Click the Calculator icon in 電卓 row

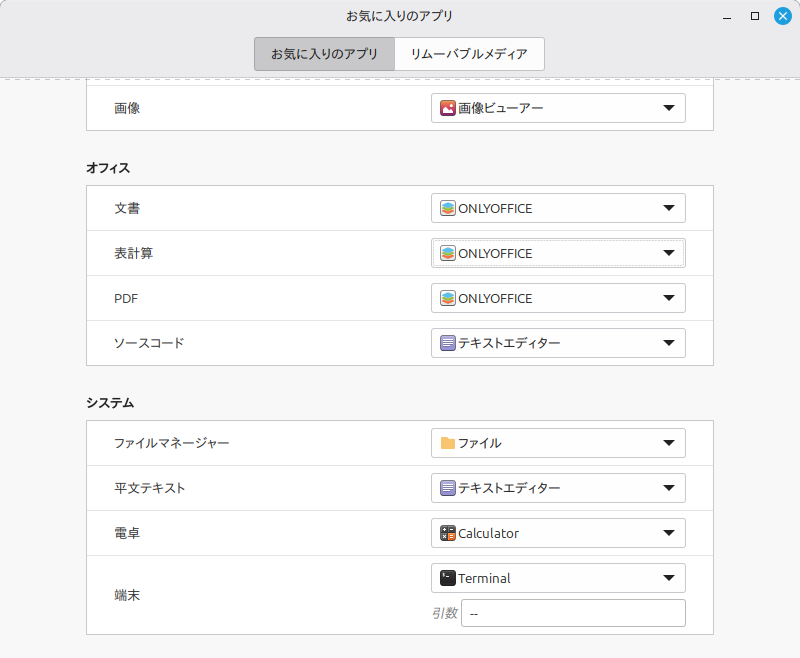coord(448,533)
